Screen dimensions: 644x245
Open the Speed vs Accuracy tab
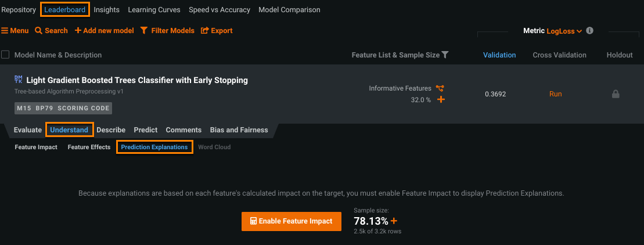click(x=220, y=10)
